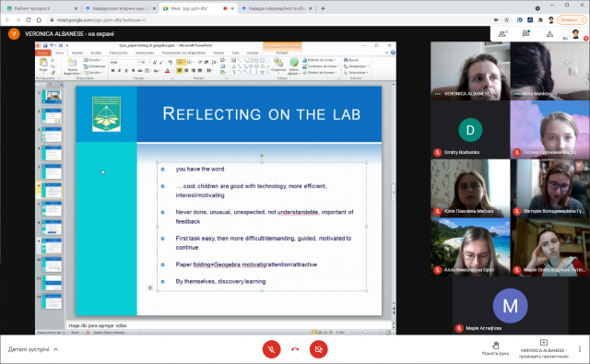Click the Insertar ribbon tab in PowerPoint
Screen dimensions: 590x364
click(x=77, y=53)
